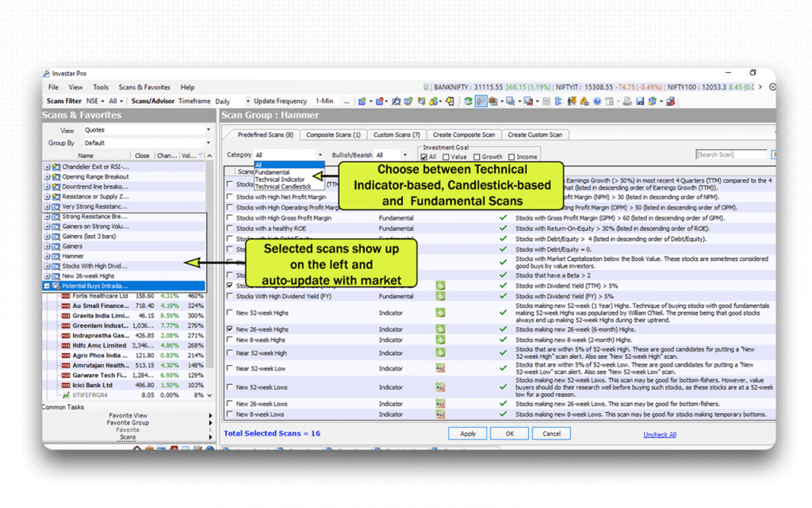This screenshot has height=508, width=812.
Task: Enable the Value investment goal checkbox
Action: click(x=445, y=157)
